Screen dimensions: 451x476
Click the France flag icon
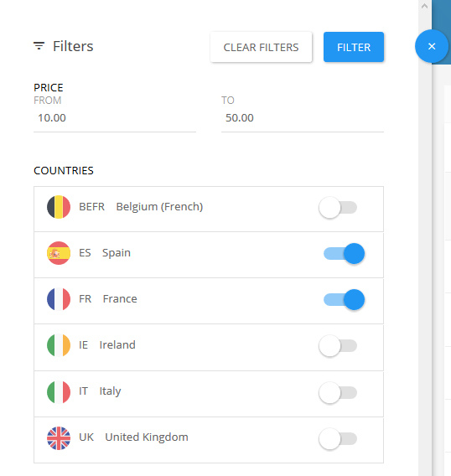coord(59,299)
